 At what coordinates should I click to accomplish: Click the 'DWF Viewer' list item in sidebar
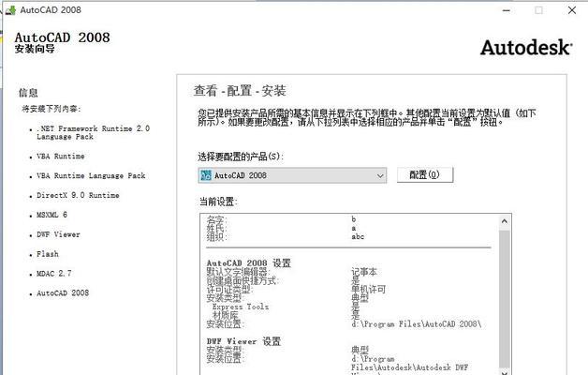click(x=58, y=234)
